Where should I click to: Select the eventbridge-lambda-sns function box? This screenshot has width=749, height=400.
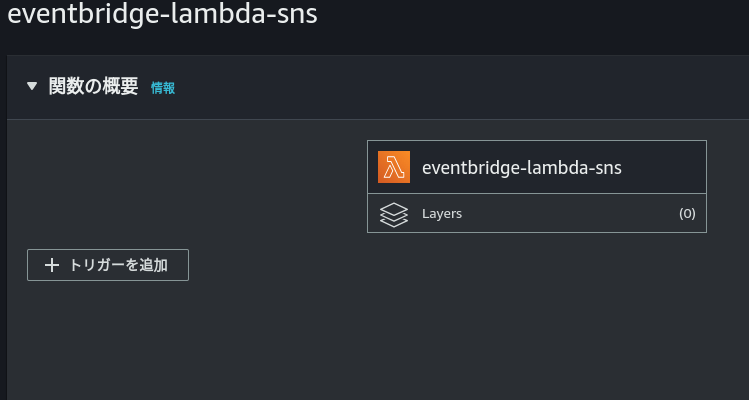click(537, 167)
